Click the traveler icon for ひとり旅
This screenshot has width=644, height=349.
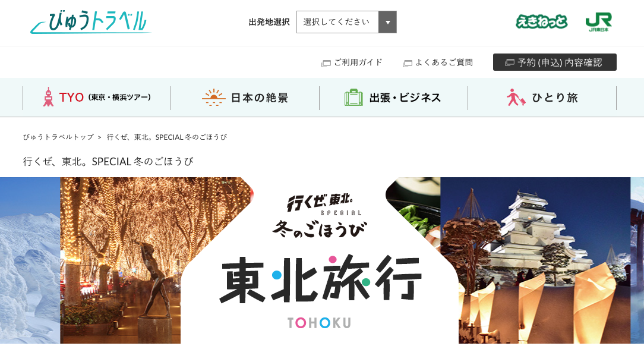click(516, 98)
